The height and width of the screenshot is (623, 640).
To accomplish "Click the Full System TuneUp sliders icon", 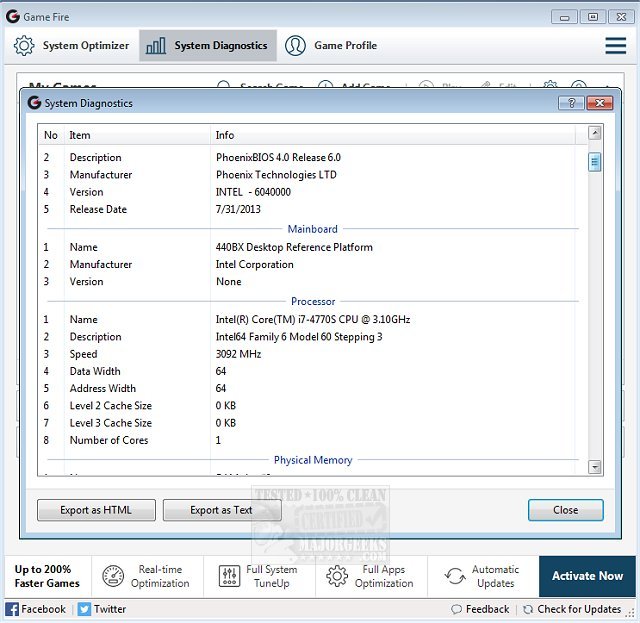I will pyautogui.click(x=229, y=576).
